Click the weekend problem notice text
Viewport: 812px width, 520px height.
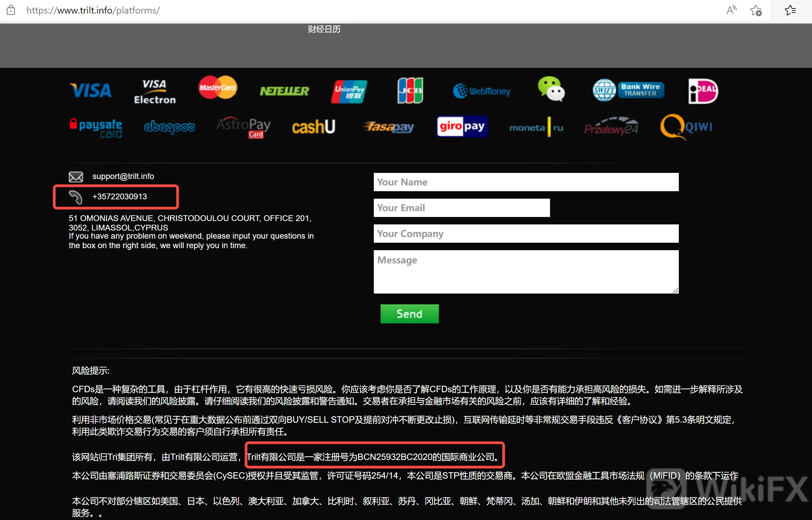point(191,241)
